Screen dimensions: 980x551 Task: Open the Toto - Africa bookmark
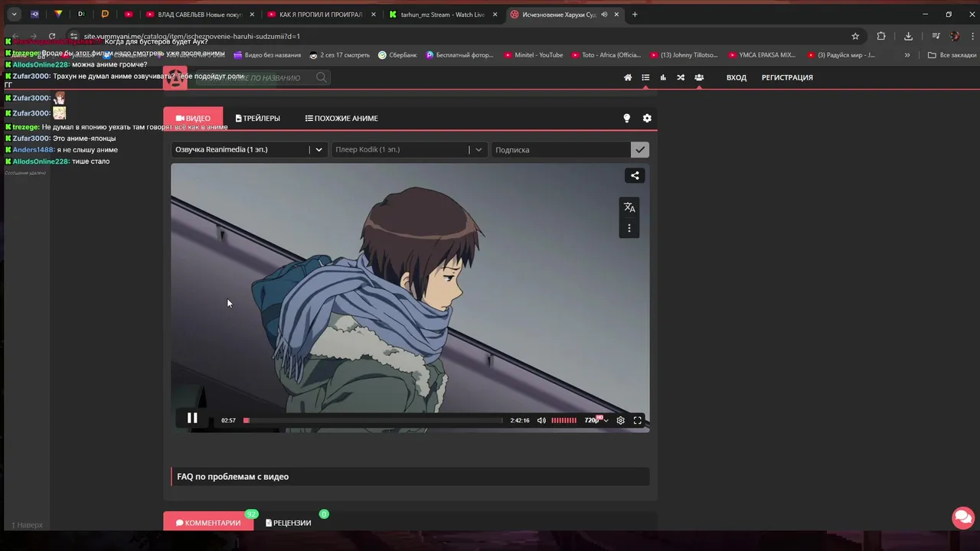pos(606,55)
